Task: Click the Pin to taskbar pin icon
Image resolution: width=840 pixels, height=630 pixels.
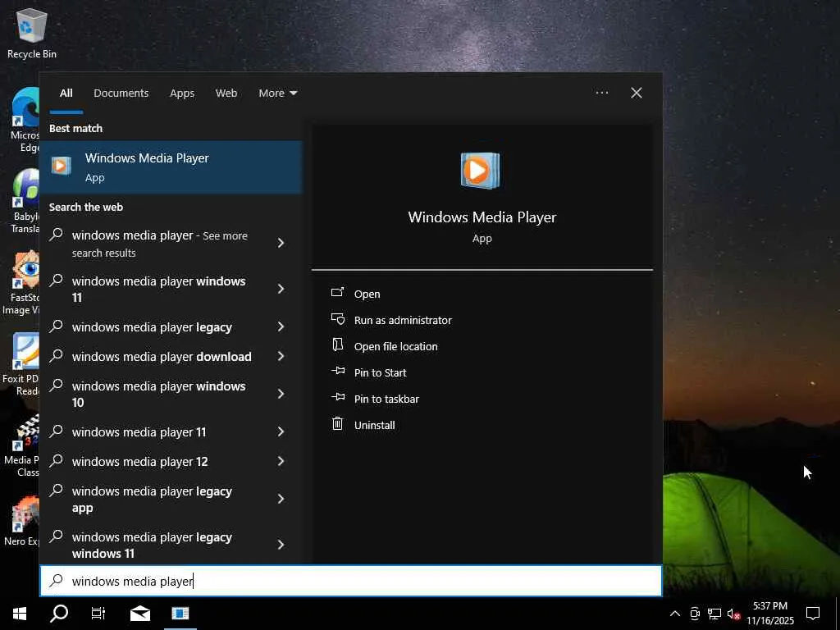Action: coord(337,397)
